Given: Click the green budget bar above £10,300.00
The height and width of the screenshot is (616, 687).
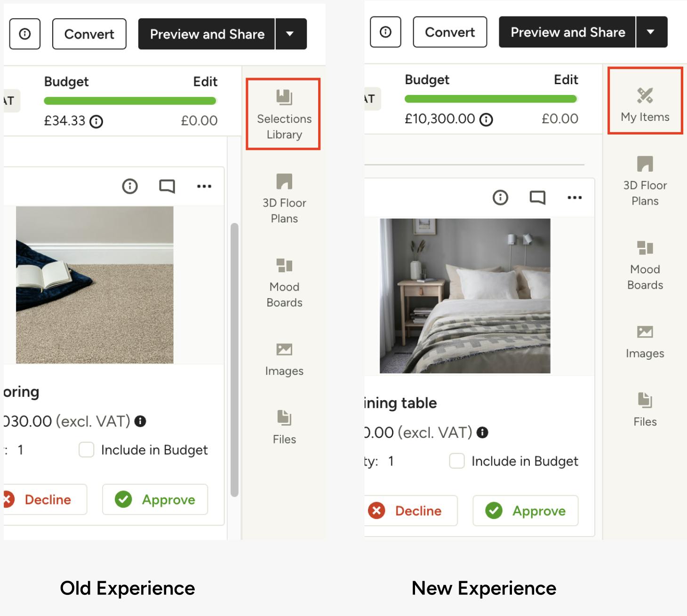Looking at the screenshot, I should (491, 99).
